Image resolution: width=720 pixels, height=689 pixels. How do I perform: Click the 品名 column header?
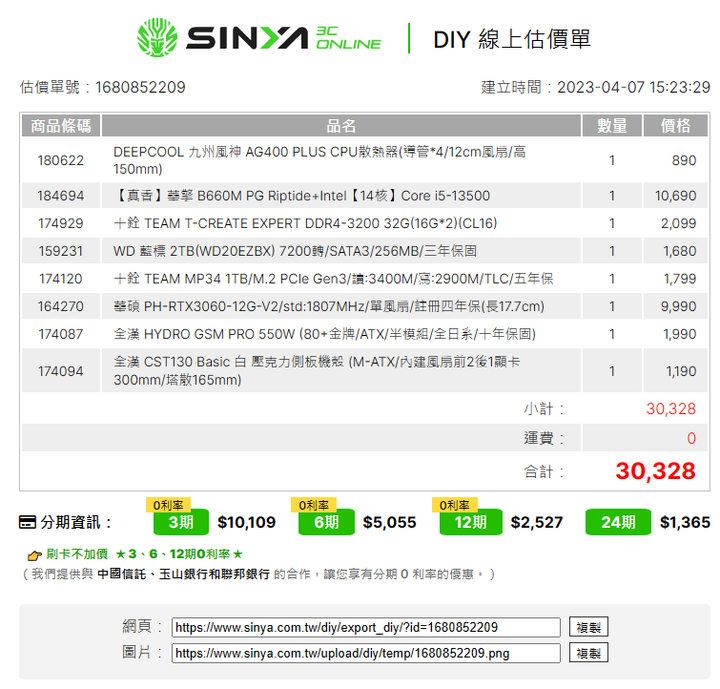click(x=341, y=125)
